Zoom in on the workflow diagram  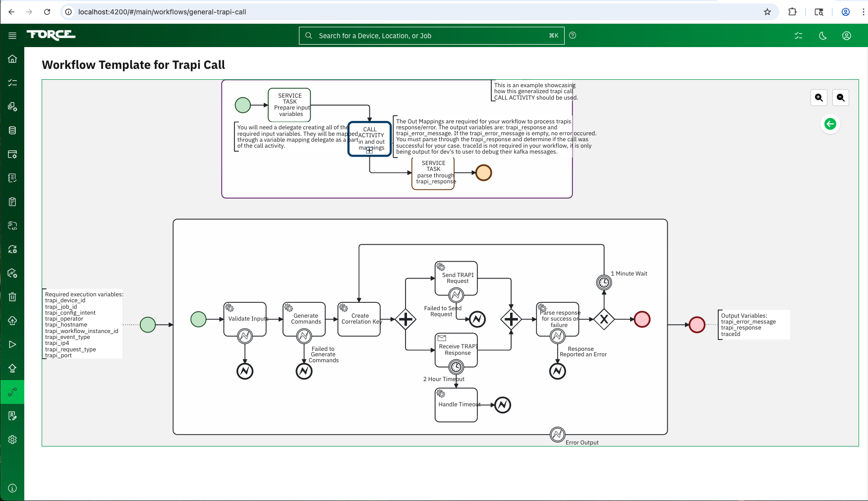point(819,98)
